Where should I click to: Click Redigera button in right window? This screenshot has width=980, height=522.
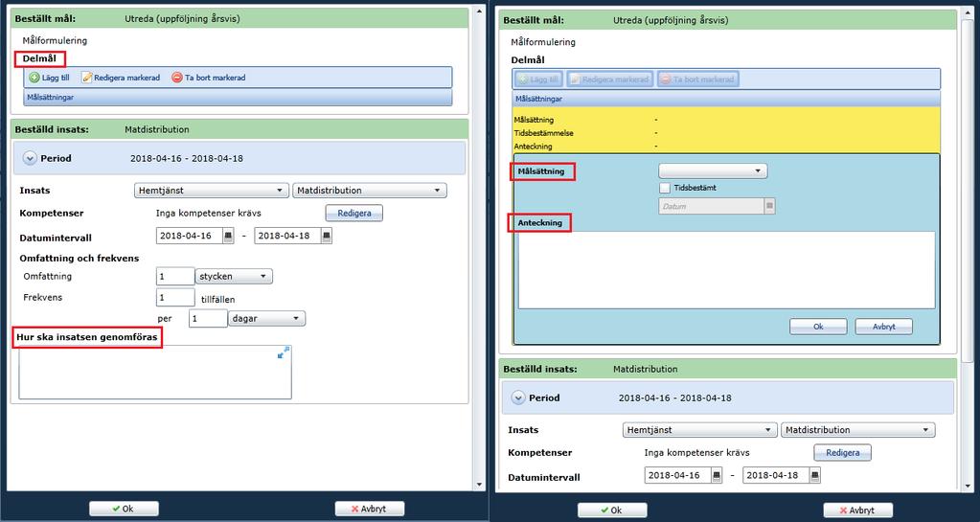(842, 453)
